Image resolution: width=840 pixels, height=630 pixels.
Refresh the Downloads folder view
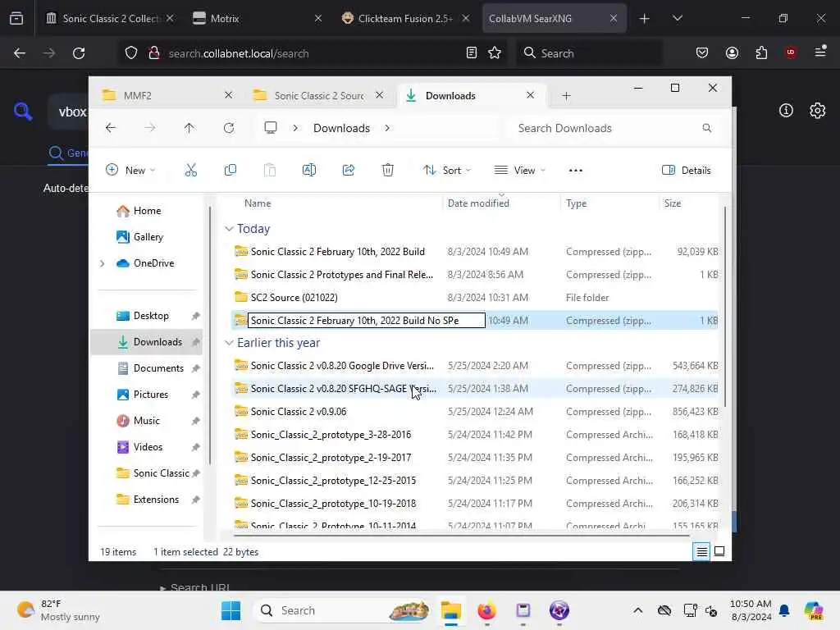tap(229, 128)
